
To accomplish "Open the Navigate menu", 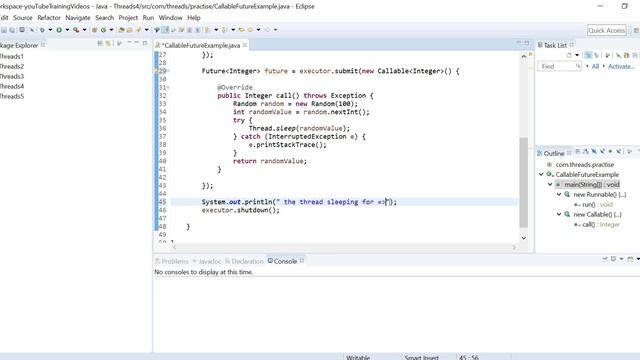I will (x=78, y=18).
